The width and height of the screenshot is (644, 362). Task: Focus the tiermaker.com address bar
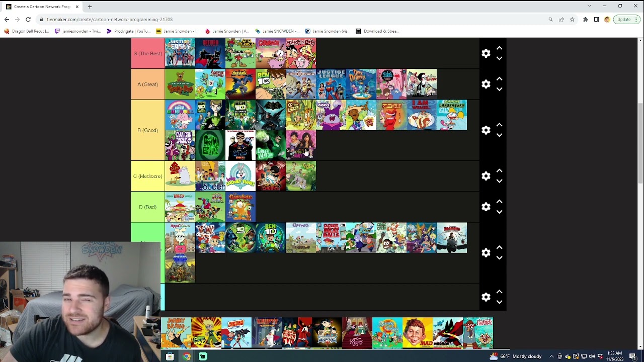point(292,20)
